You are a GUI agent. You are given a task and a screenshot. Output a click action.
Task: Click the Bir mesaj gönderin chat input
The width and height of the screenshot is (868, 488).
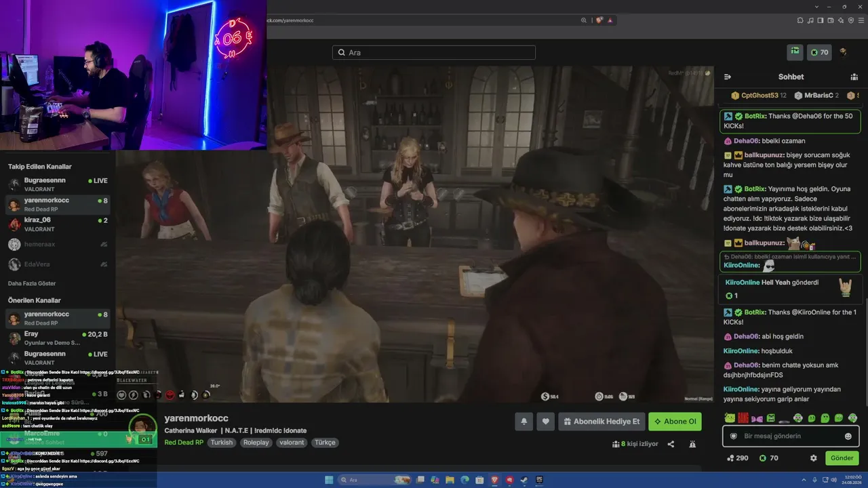coord(790,436)
